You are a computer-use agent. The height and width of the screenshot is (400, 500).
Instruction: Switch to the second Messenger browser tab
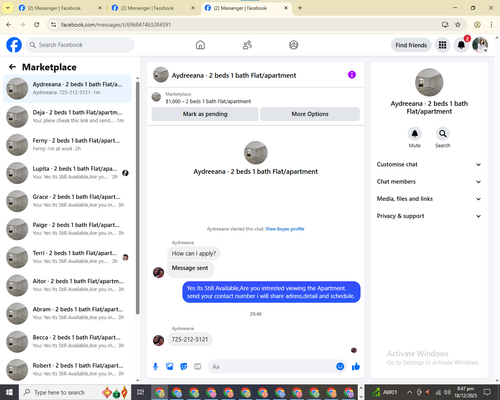153,8
